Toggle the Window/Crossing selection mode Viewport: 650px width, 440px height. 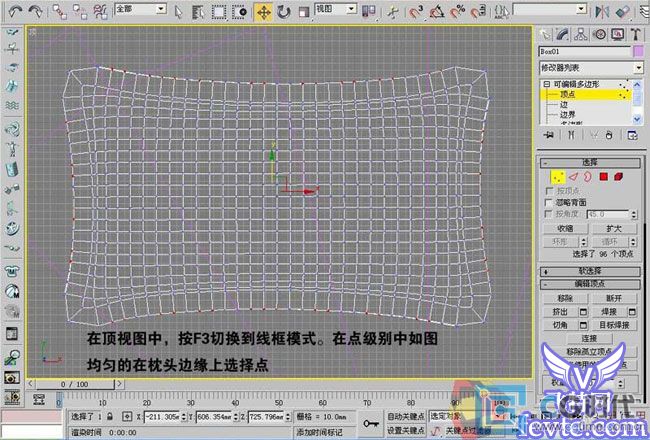(240, 12)
